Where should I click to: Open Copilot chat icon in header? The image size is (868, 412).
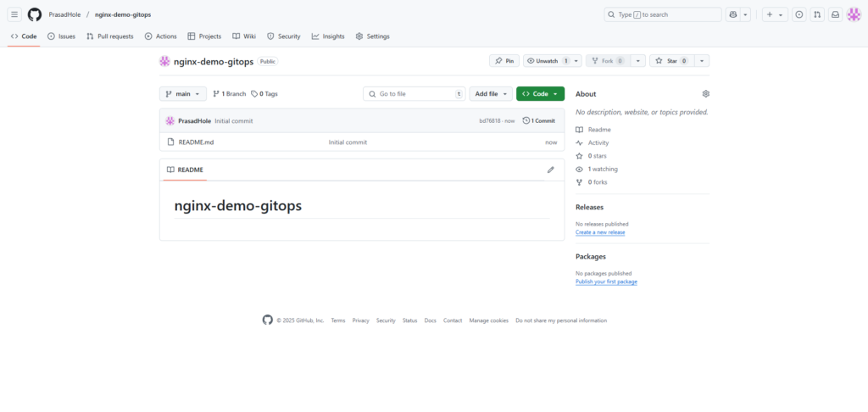pos(733,14)
